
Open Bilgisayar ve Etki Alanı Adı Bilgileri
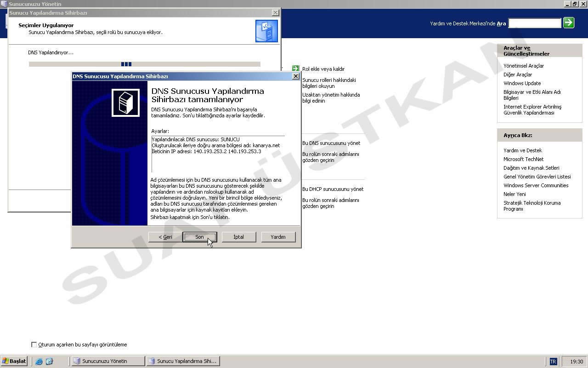tap(532, 95)
